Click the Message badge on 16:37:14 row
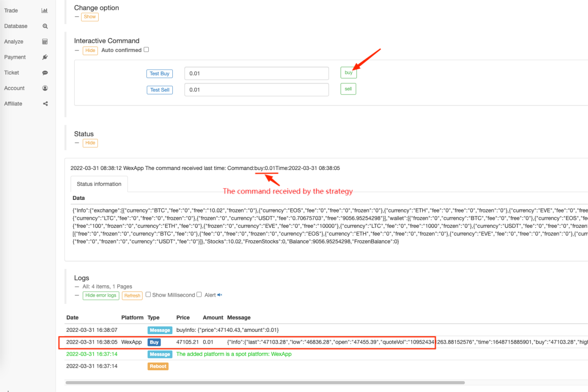 tap(160, 354)
